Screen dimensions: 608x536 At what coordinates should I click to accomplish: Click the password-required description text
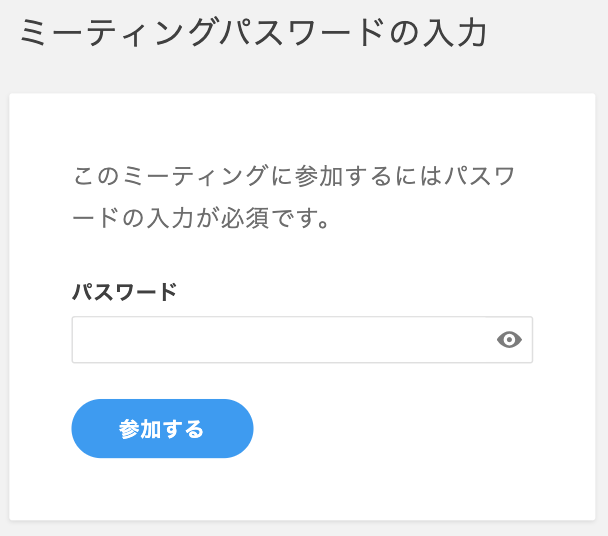[x=295, y=198]
